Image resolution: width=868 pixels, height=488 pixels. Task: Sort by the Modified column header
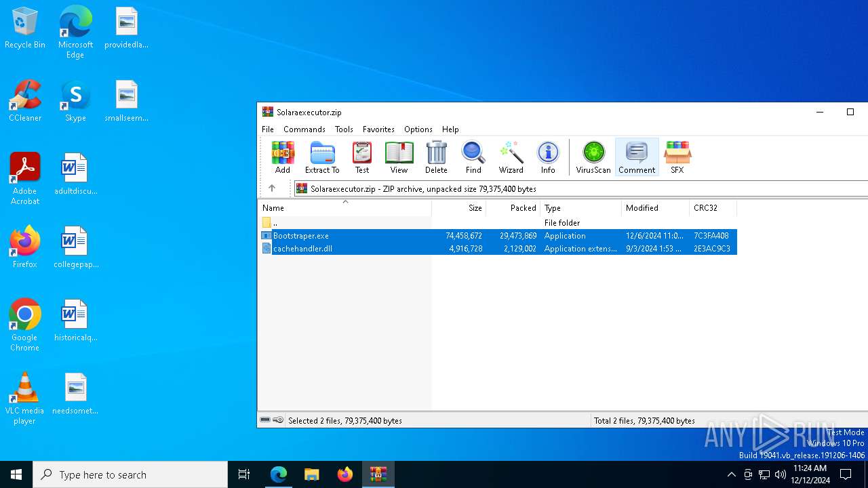click(655, 208)
